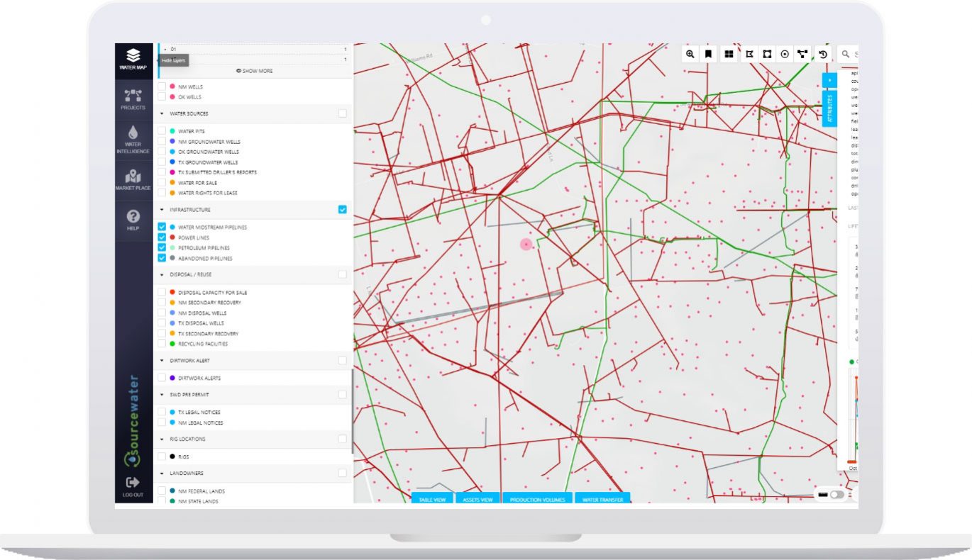The image size is (972, 560).
Task: Uncheck the Abandoned Pipelines checkbox
Action: point(162,258)
